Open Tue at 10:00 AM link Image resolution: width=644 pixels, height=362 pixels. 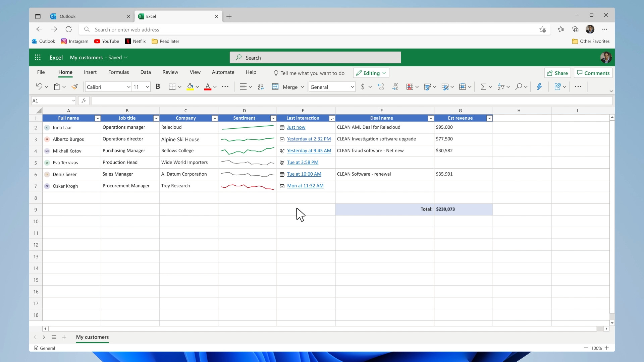[304, 174]
